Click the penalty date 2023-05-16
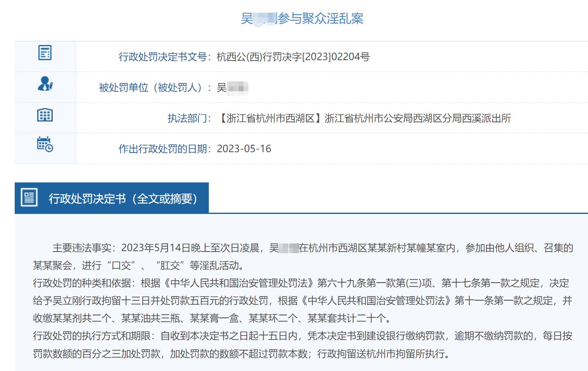Screen dimensions: 588x371 [244, 149]
